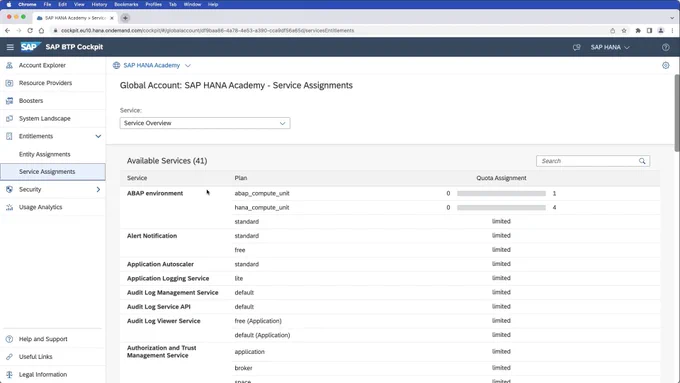Open Legal Information in the sidebar
The height and width of the screenshot is (383, 680).
pos(43,374)
